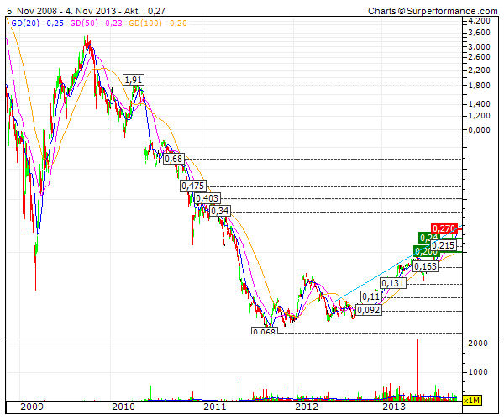Screen dimensions: 504x420
Task: Click the 2010 year axis label
Action: 123,407
